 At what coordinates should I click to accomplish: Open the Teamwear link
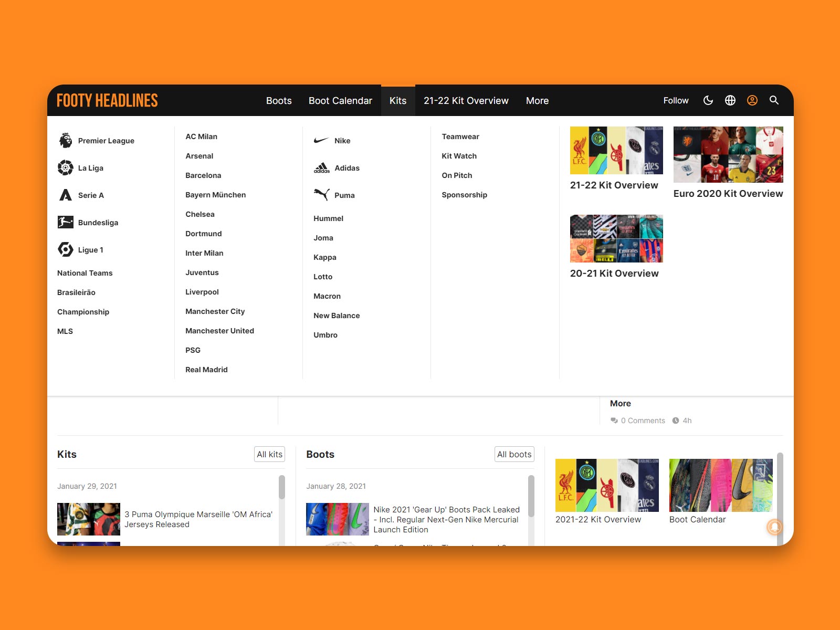point(460,136)
